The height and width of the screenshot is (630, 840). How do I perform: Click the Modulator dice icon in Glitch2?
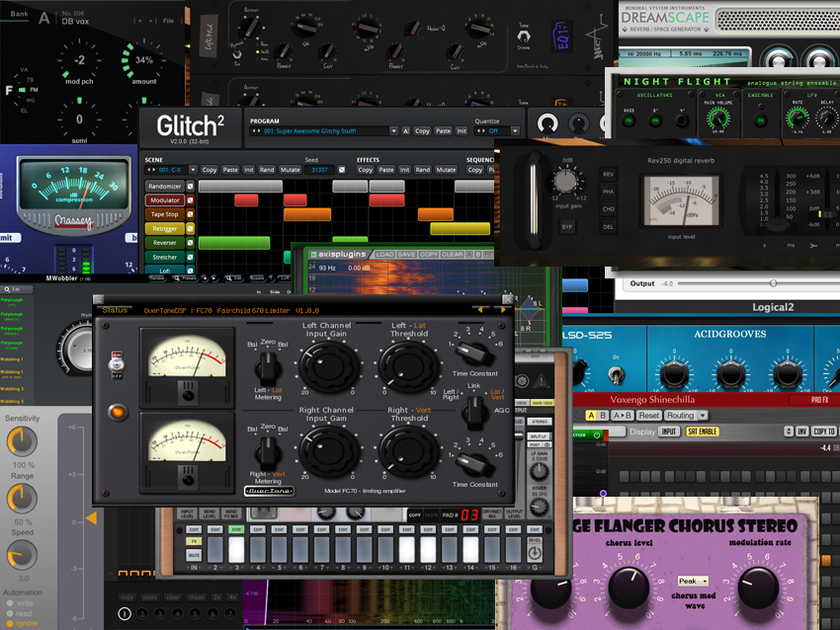point(190,200)
